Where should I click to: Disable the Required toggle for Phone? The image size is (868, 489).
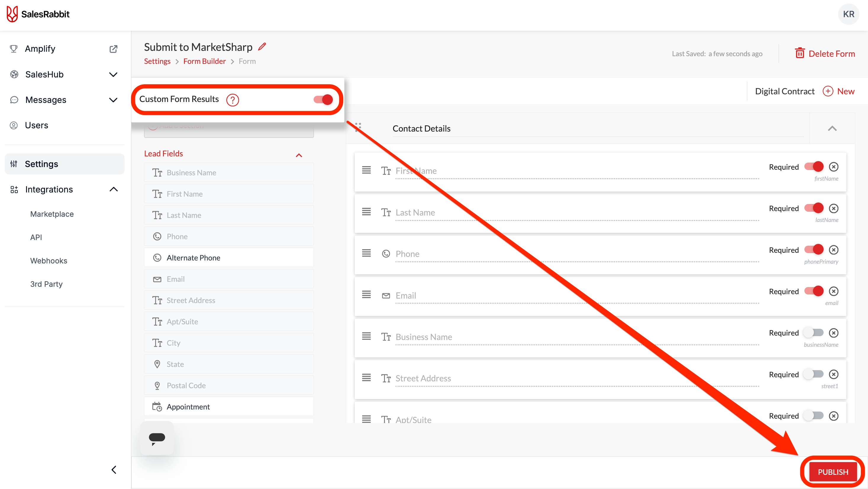click(x=814, y=250)
